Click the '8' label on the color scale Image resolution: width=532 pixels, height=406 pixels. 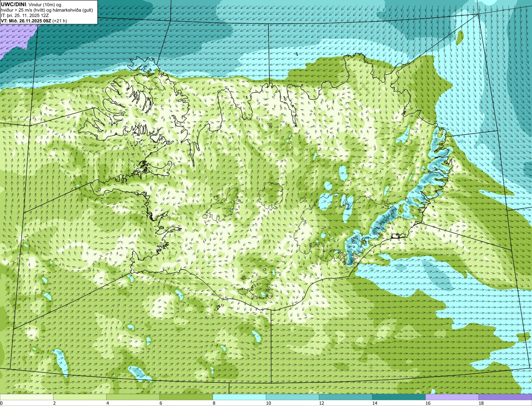coord(214,403)
